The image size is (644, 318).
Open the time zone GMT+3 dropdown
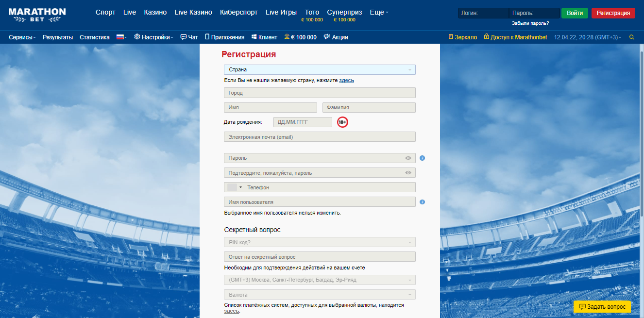(320, 280)
